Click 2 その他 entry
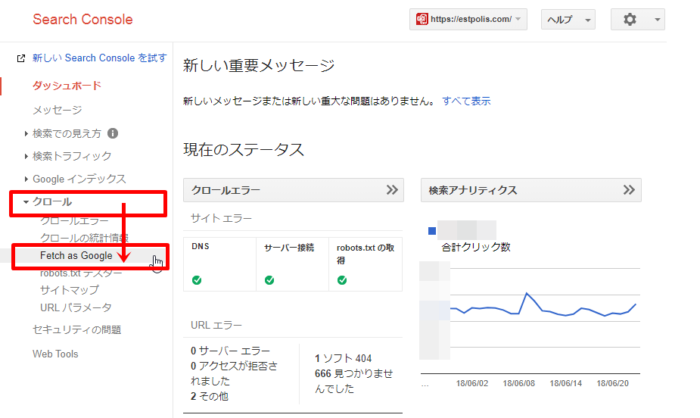Screen dimensions: 700x418 click(x=209, y=396)
